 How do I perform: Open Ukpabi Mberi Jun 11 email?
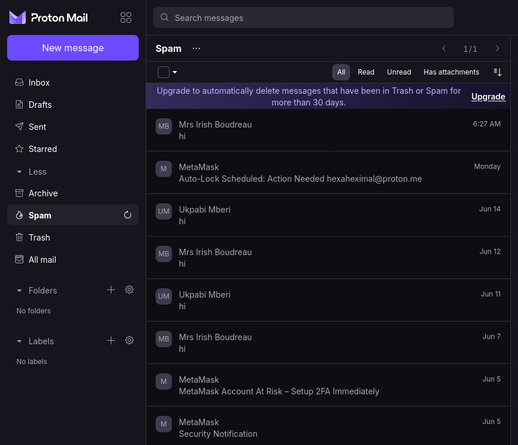click(x=328, y=300)
